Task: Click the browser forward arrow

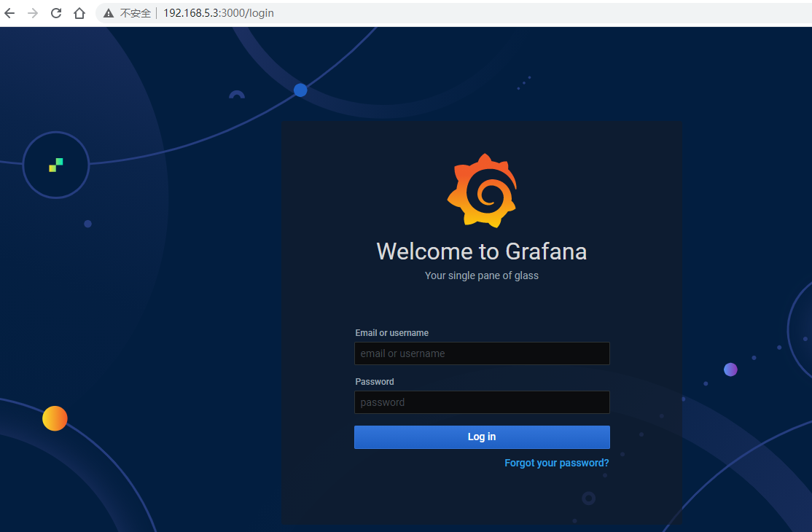Action: coord(33,13)
